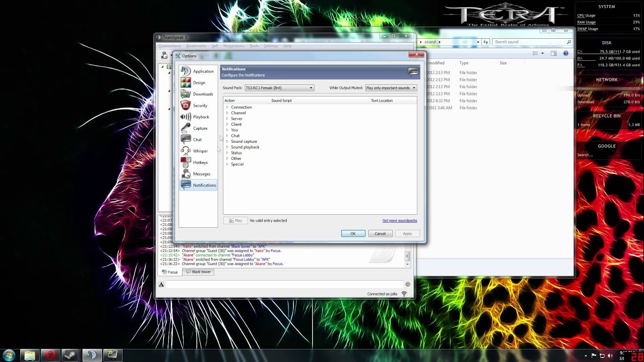Open Windows Explorer from the taskbar
This screenshot has width=644, height=362.
pyautogui.click(x=30, y=355)
